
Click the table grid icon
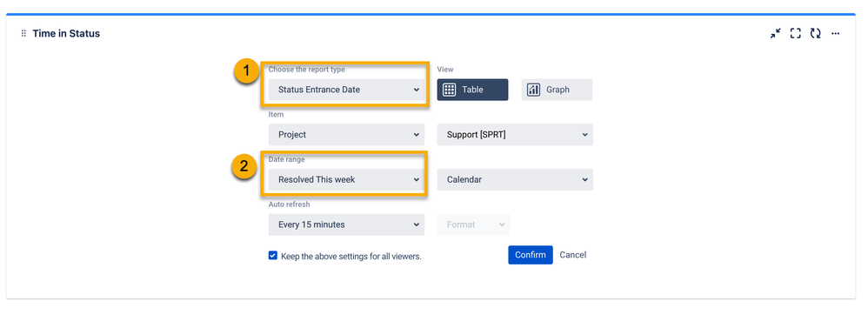450,90
